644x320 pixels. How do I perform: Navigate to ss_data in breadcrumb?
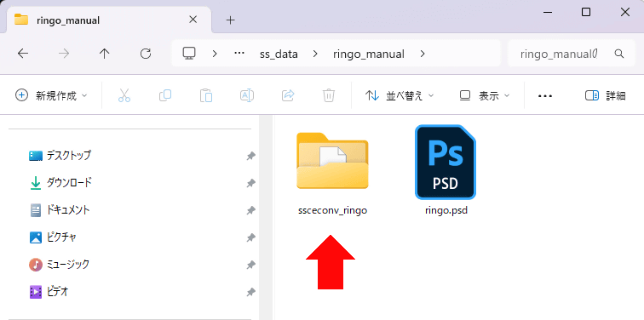(279, 54)
